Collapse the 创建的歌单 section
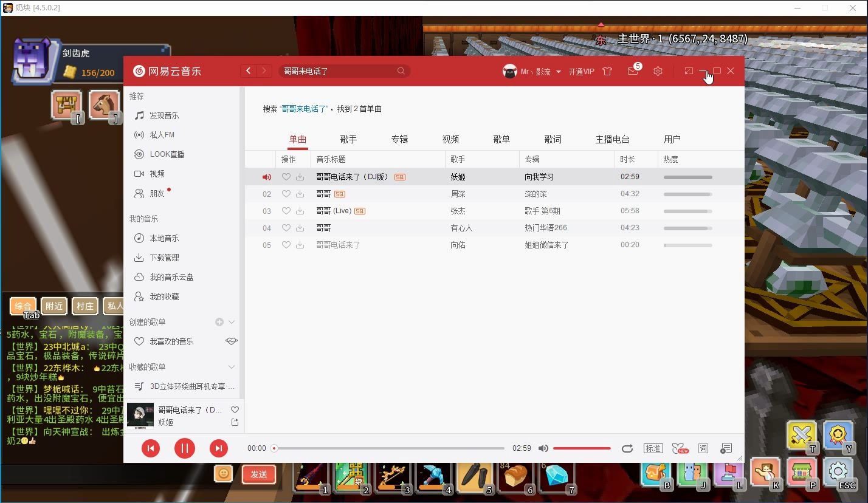Image resolution: width=868 pixels, height=503 pixels. pos(231,322)
